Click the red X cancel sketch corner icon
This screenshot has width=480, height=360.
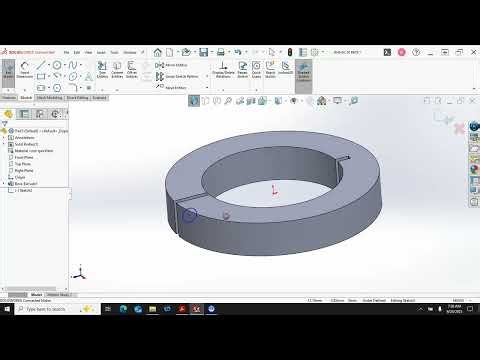[459, 128]
